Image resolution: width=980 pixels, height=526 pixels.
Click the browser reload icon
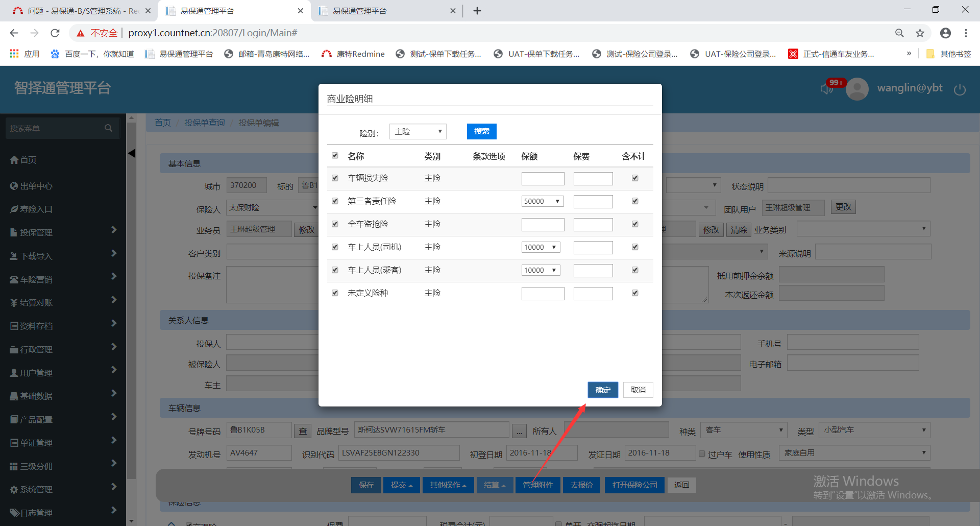point(55,33)
